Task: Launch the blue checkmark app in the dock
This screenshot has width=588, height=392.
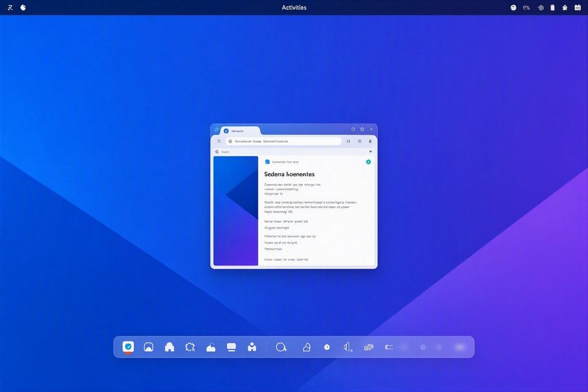Action: (128, 347)
